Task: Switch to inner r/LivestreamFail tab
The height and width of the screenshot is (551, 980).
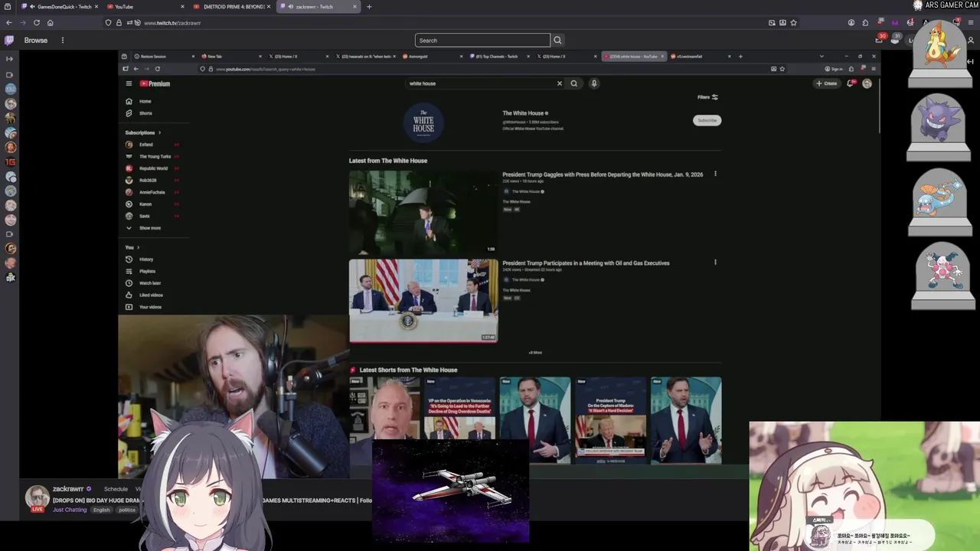Action: pyautogui.click(x=700, y=56)
